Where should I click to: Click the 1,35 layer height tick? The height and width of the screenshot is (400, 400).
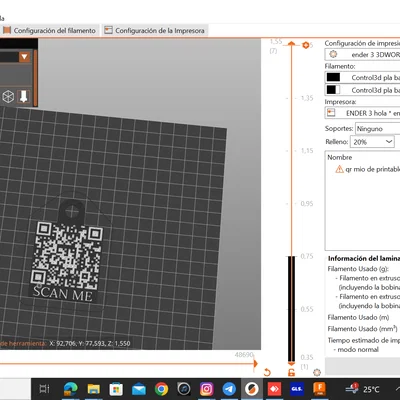coord(307,98)
